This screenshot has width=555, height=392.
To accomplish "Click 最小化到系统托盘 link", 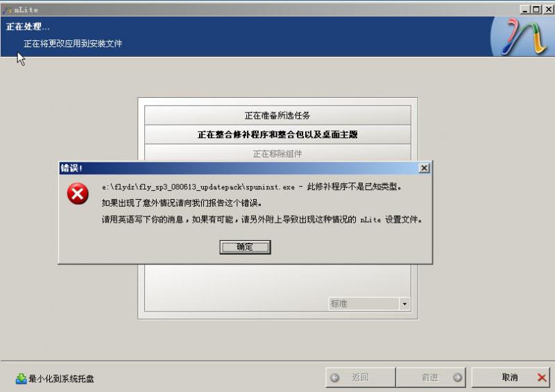I will click(61, 379).
